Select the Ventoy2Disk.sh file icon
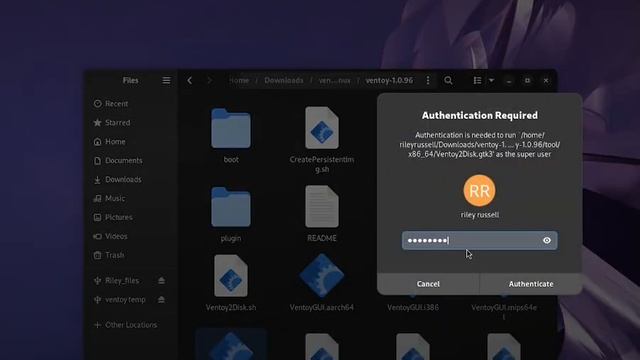The image size is (640, 360). pos(231,276)
